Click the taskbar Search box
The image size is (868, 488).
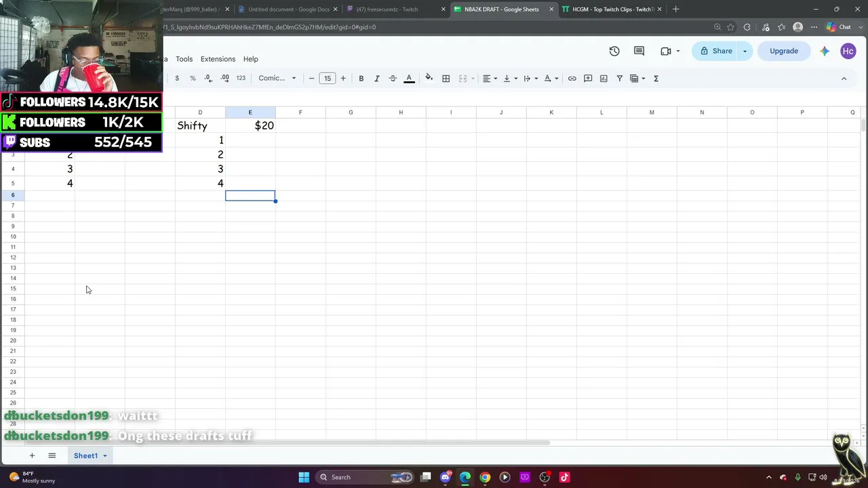(366, 477)
